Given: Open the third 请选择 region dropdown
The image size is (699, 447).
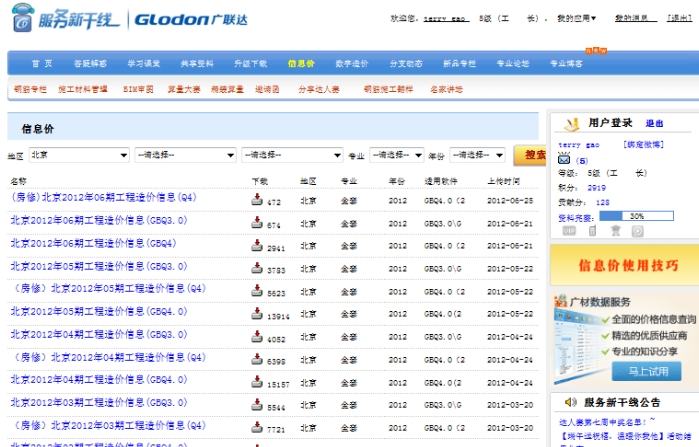Looking at the screenshot, I should coord(292,155).
